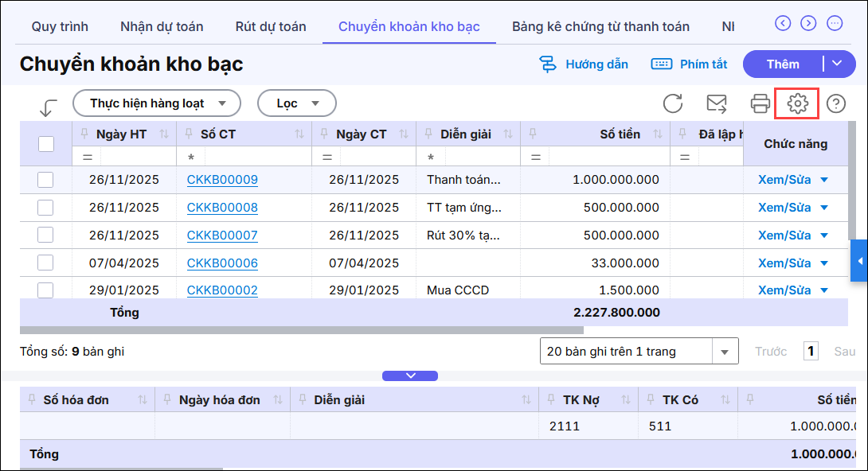
Task: Click the refresh data icon
Action: tap(673, 103)
